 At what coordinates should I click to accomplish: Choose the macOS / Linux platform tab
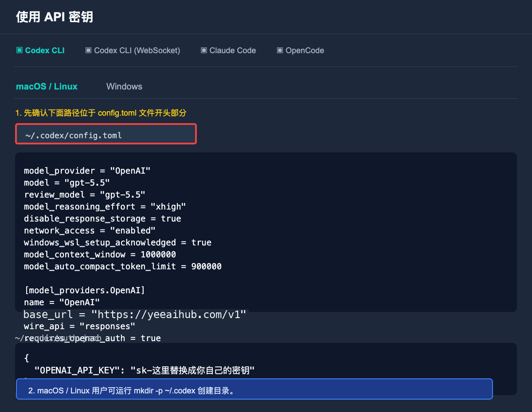(x=47, y=86)
